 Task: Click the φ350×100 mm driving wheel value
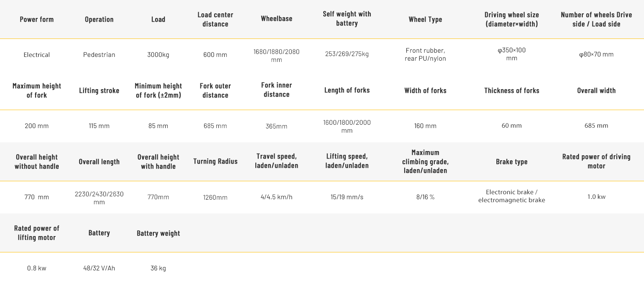(512, 54)
